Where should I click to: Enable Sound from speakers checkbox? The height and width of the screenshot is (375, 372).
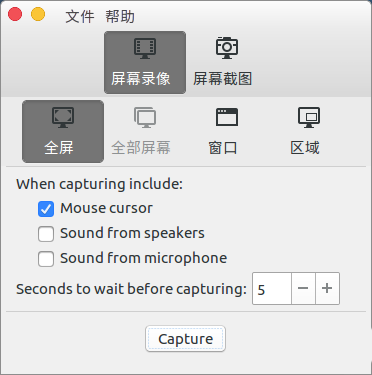click(x=46, y=234)
